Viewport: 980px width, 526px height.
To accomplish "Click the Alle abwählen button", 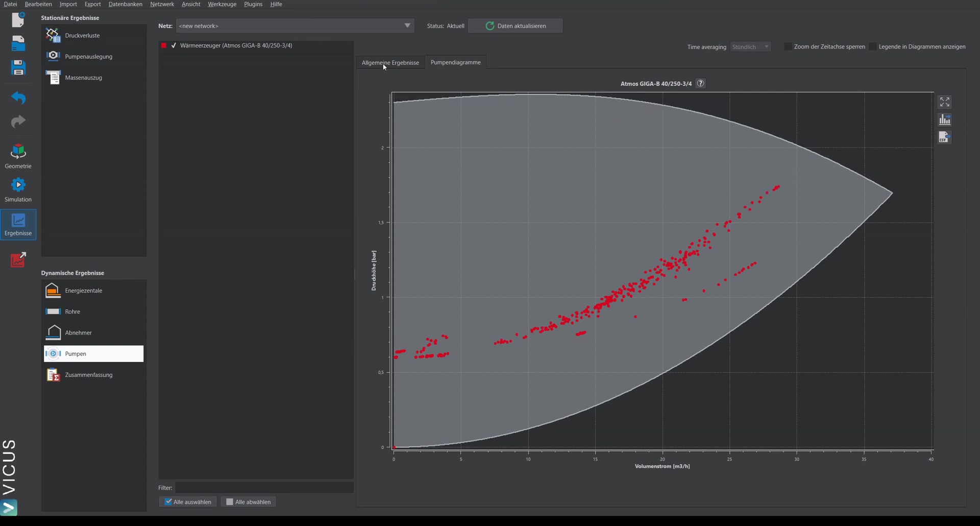I will tap(249, 502).
